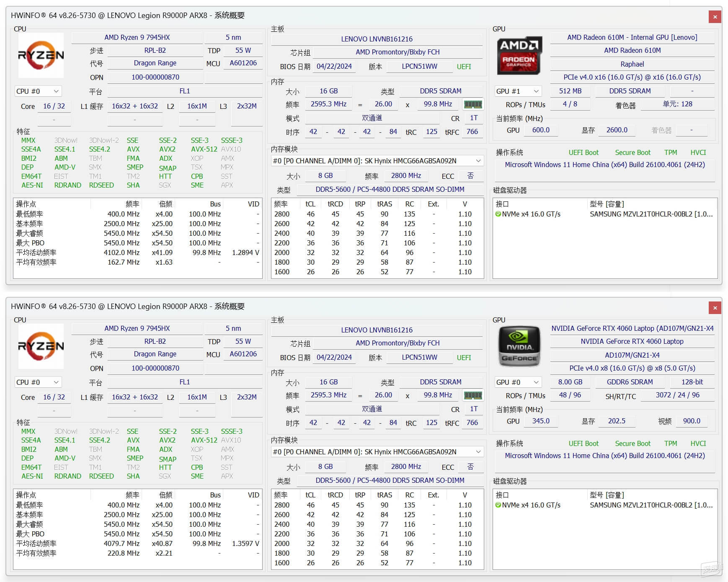This screenshot has width=728, height=582.
Task: Click the 'AVX-512' feature flag in the Radeon 610M window
Action: click(x=204, y=149)
